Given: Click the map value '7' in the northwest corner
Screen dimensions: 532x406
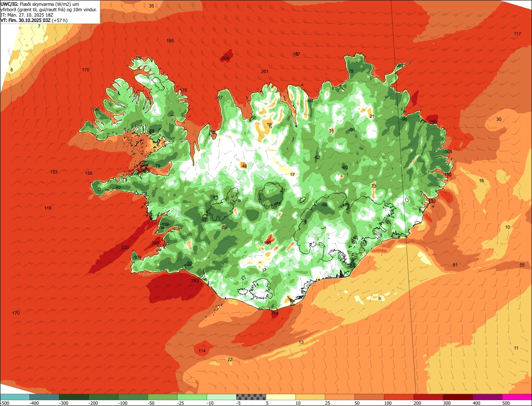Looking at the screenshot, I should point(39,26).
